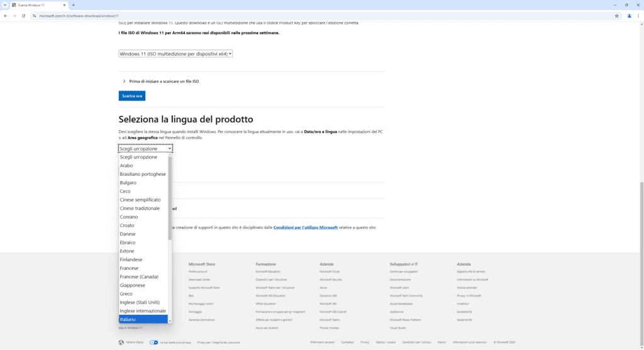This screenshot has height=350, width=644.
Task: Open 'Condizioni per l'utilizzo Microsoft' link
Action: pos(305,227)
